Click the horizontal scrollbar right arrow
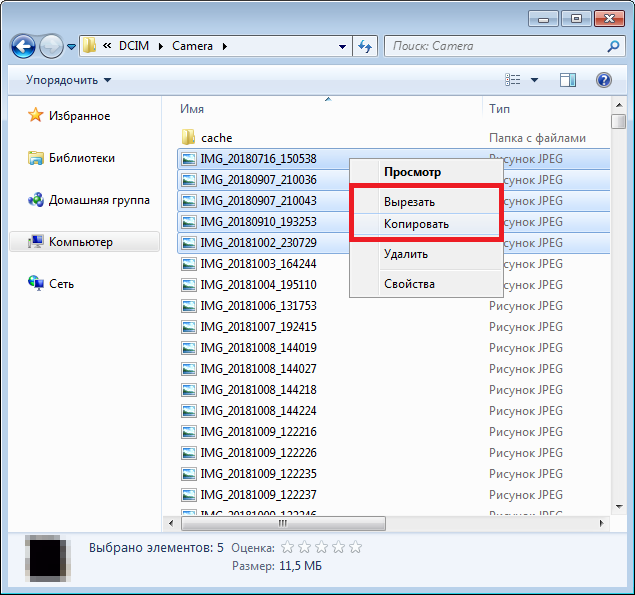Screen dimensions: 635x595 point(602,523)
